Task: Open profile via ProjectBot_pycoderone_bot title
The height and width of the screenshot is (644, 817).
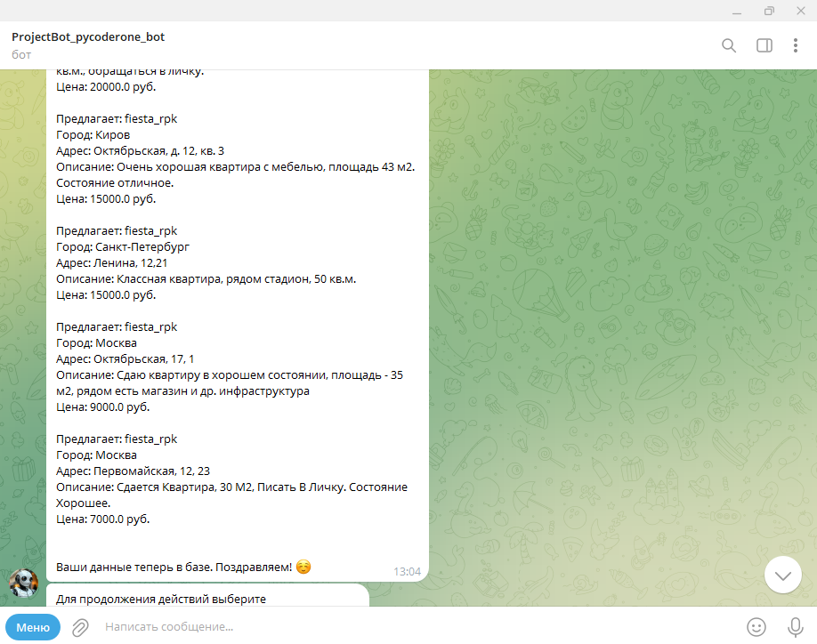Action: point(88,37)
